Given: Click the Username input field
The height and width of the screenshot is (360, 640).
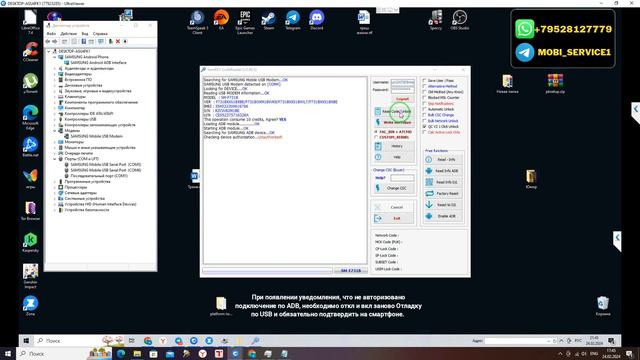Looking at the screenshot, I should click(402, 82).
